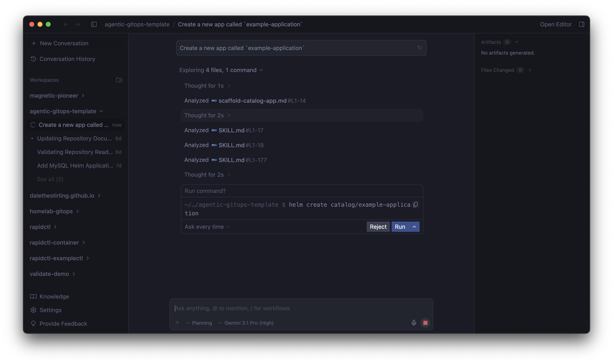The width and height of the screenshot is (613, 364).
Task: Toggle the right side panel icon
Action: (581, 24)
